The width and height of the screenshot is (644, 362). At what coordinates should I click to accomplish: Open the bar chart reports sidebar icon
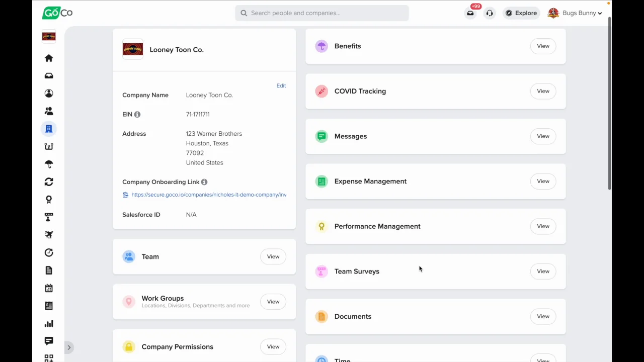(x=49, y=323)
